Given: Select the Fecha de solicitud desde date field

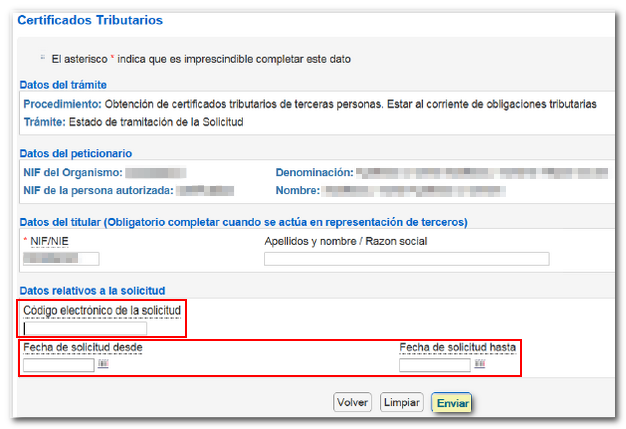Looking at the screenshot, I should [58, 365].
